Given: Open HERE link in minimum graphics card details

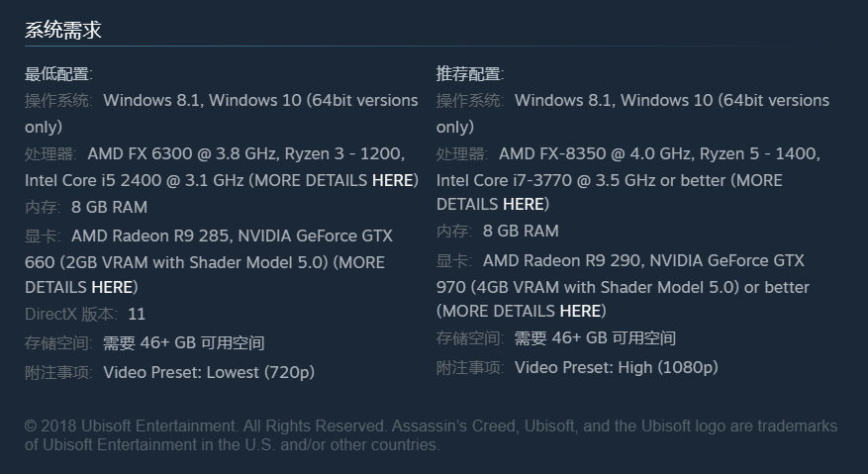Looking at the screenshot, I should tap(112, 287).
